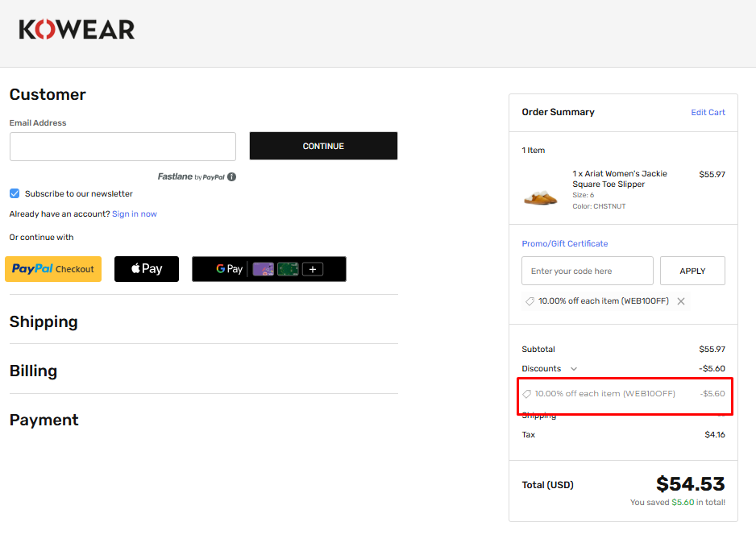Click the Promo/Gift Certificate link

click(x=565, y=244)
